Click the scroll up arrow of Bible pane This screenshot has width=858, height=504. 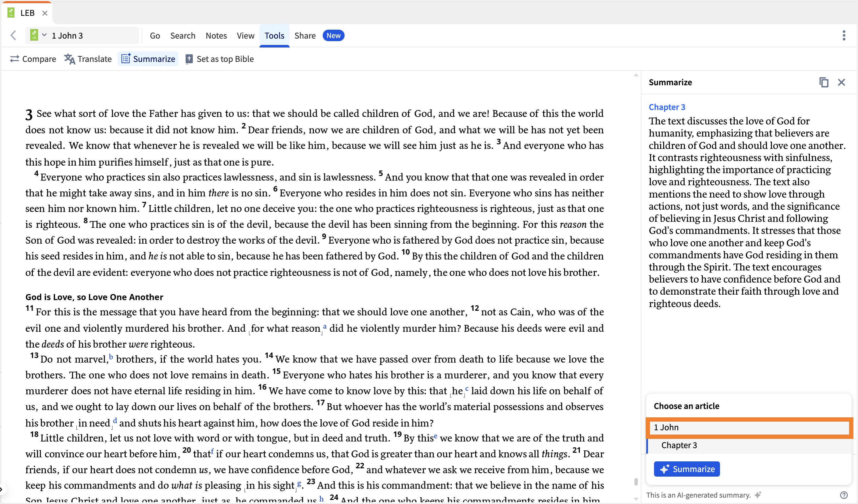point(636,75)
